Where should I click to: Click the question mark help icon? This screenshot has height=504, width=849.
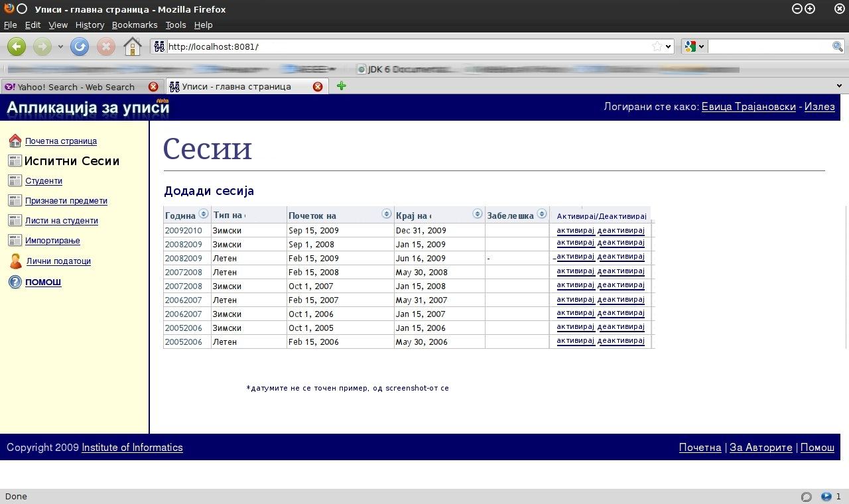coord(15,282)
